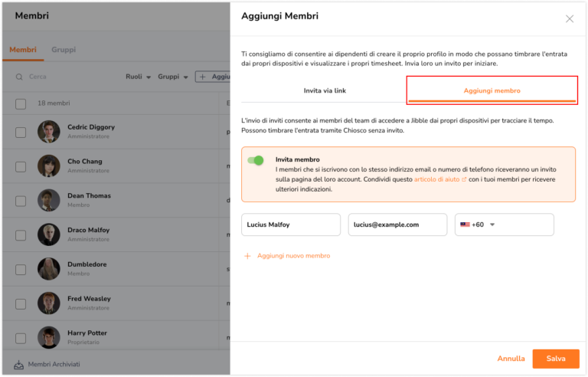Switch to the Invita via link tab
This screenshot has width=588, height=377.
(325, 91)
